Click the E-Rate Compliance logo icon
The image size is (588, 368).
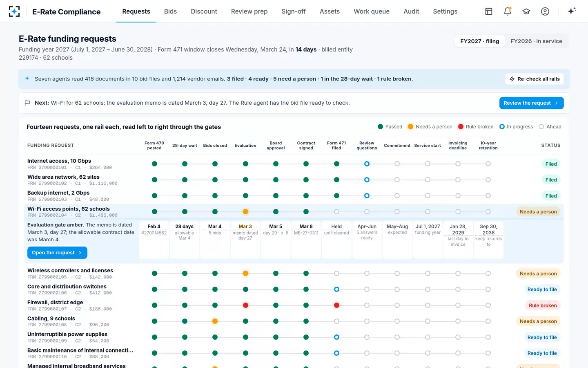coord(14,11)
